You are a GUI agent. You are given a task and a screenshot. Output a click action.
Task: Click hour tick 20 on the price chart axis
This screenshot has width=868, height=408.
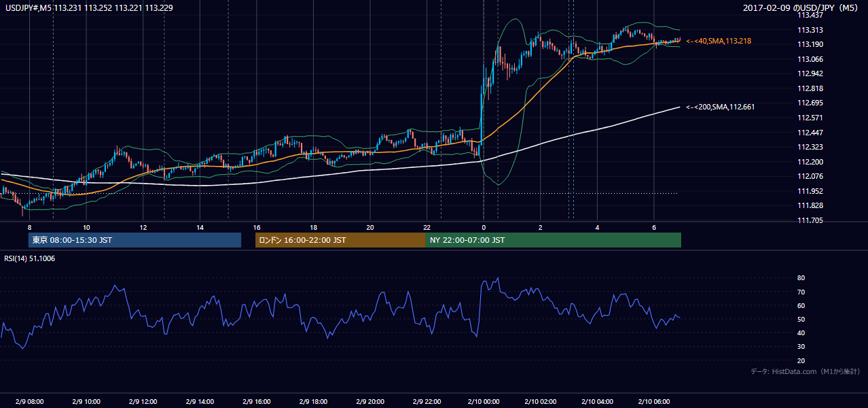(369, 227)
